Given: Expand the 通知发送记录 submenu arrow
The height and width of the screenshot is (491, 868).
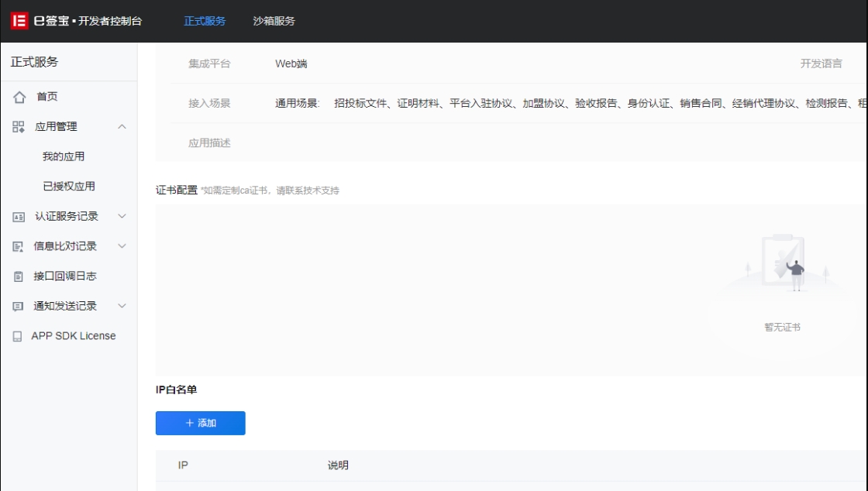Looking at the screenshot, I should [x=122, y=307].
